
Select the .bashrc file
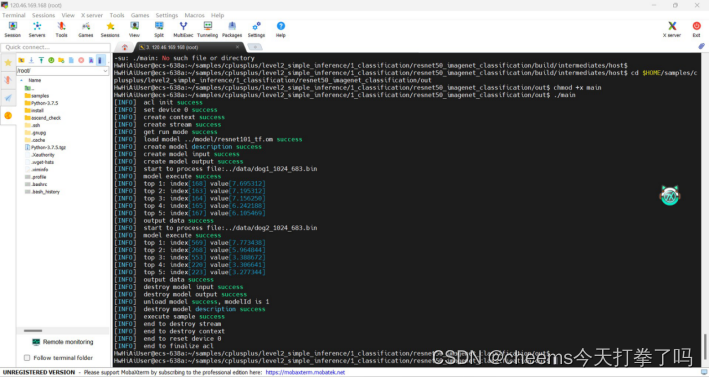(36, 184)
